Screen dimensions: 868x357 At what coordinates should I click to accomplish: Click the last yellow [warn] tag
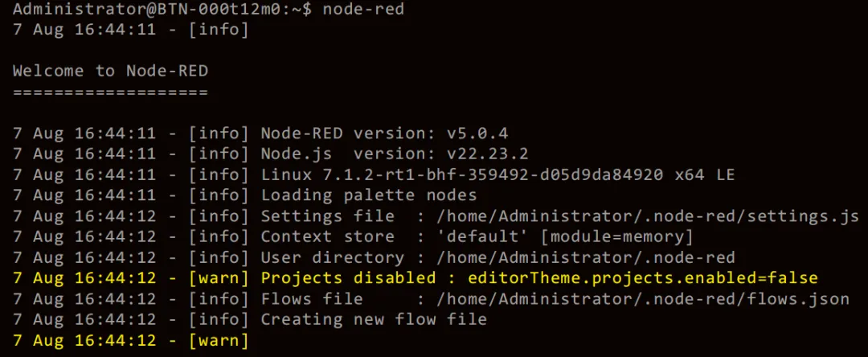point(219,340)
